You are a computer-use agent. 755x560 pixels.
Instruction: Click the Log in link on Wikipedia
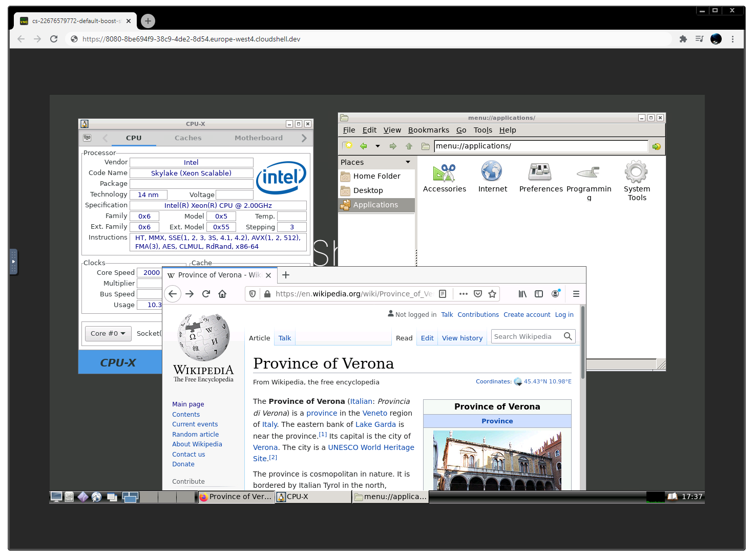(564, 315)
